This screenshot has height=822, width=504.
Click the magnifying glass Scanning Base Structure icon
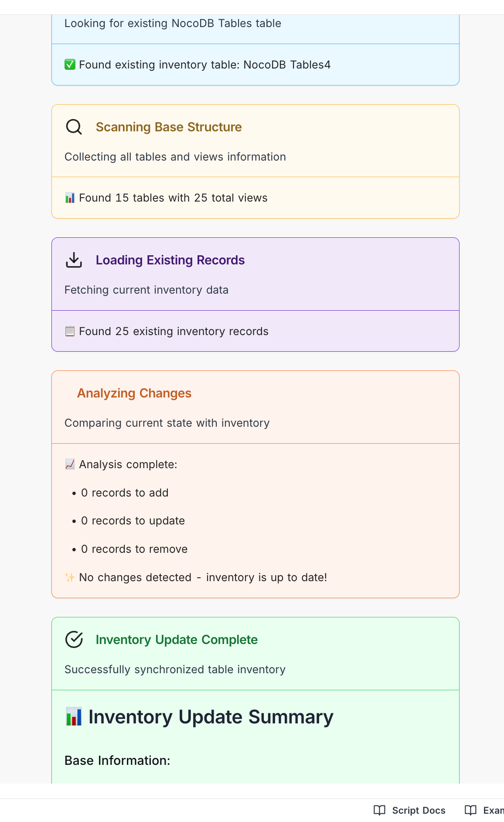click(74, 127)
